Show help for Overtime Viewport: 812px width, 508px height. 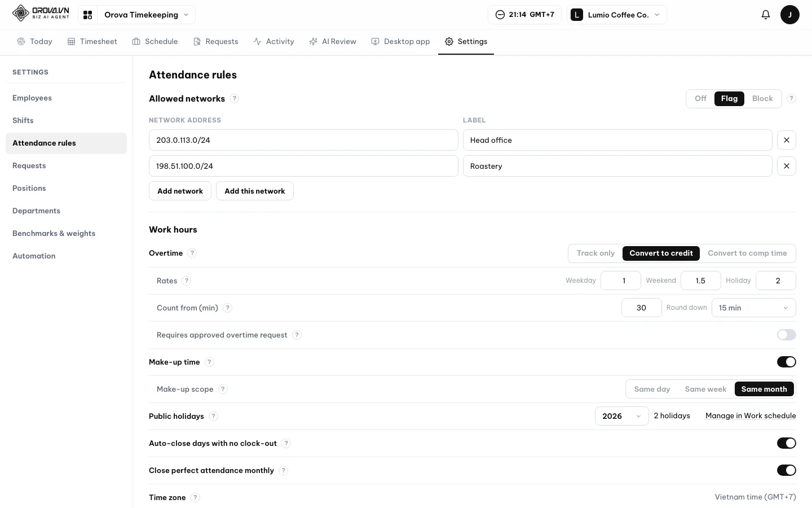pos(192,253)
